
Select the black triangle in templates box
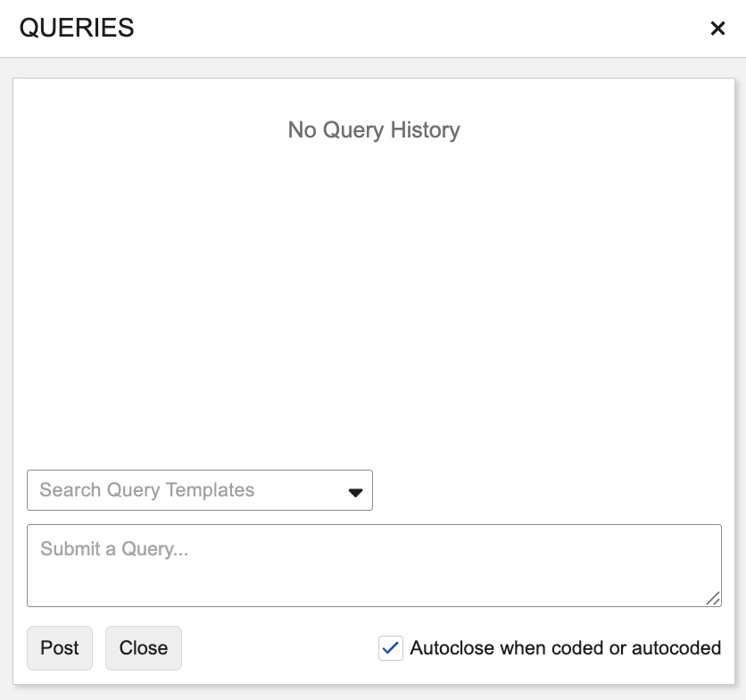[355, 492]
